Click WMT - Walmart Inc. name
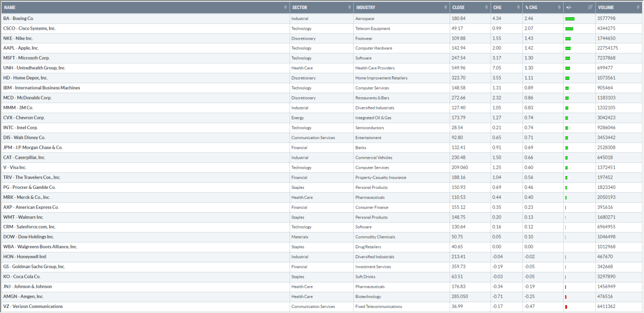The height and width of the screenshot is (313, 644). click(23, 217)
